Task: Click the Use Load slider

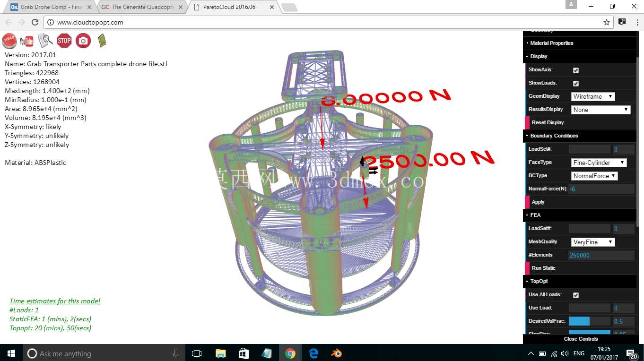Action: [x=590, y=308]
